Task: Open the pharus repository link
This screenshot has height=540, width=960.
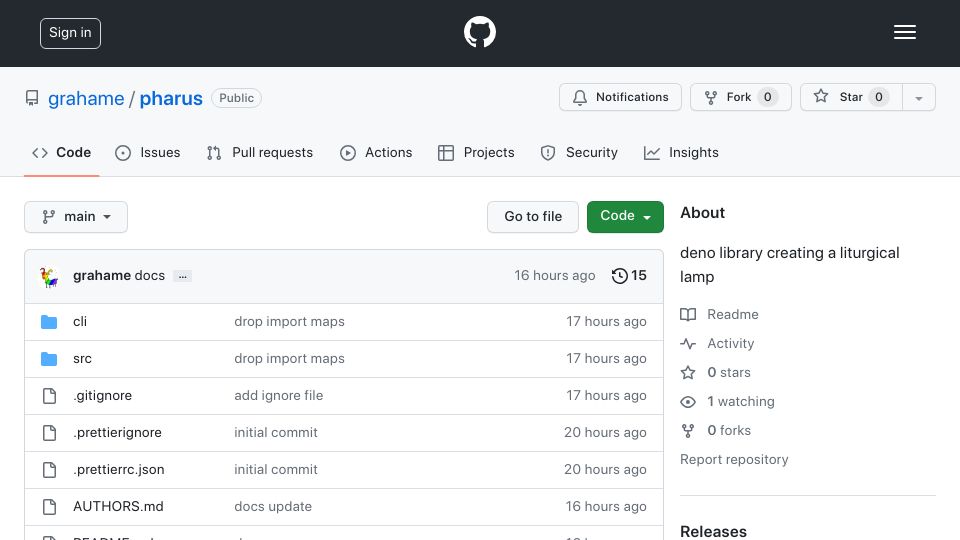Action: coord(171,99)
